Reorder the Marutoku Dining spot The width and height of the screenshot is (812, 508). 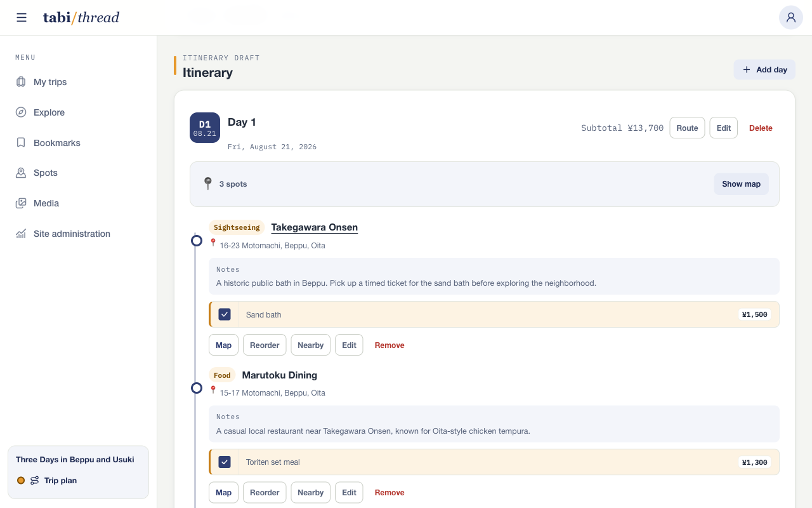tap(265, 492)
